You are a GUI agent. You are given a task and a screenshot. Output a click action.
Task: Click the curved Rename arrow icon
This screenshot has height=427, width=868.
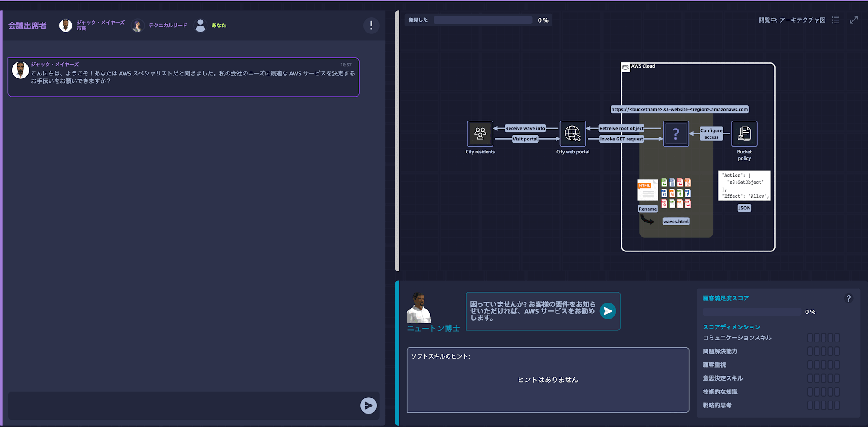[647, 219]
